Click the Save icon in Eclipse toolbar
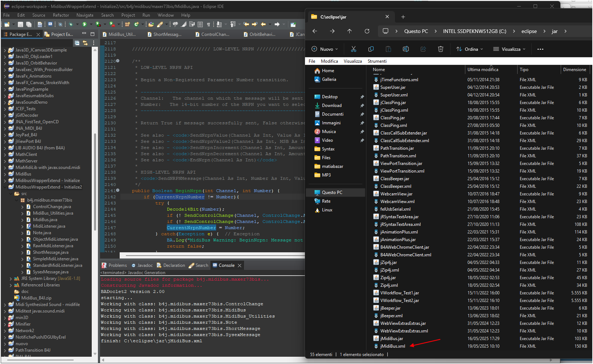Viewport: 593px width, 364px height. 20,24
